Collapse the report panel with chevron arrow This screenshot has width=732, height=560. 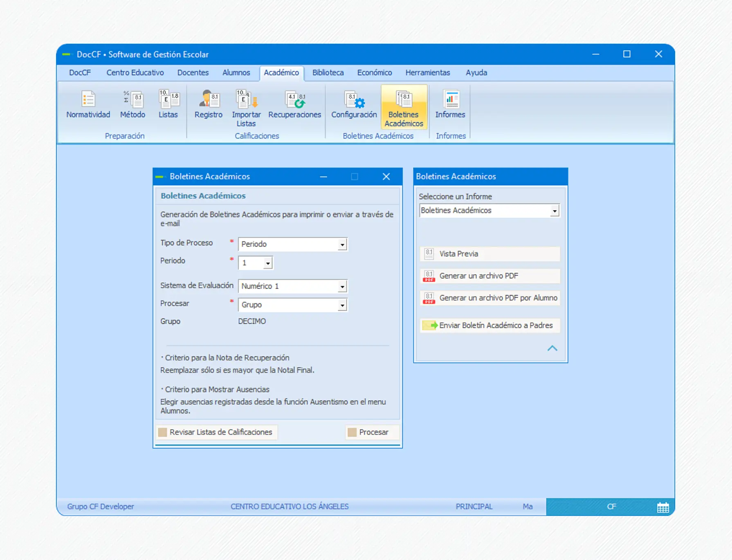pos(552,348)
